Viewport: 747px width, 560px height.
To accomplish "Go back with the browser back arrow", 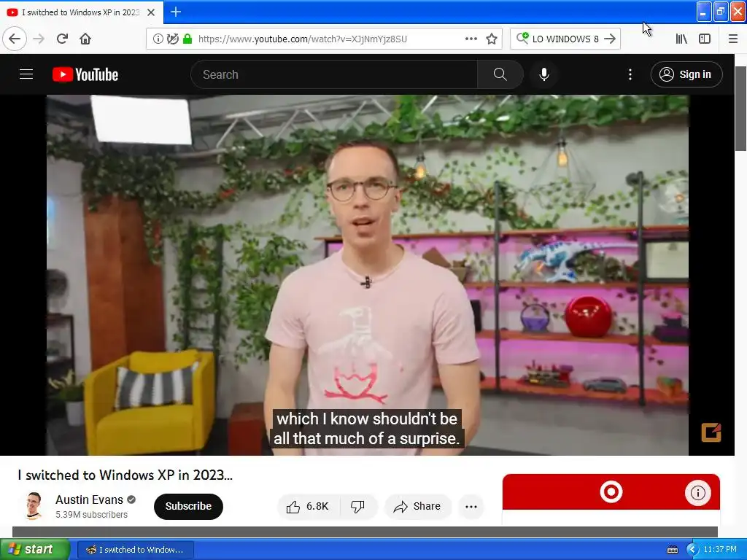I will [15, 39].
